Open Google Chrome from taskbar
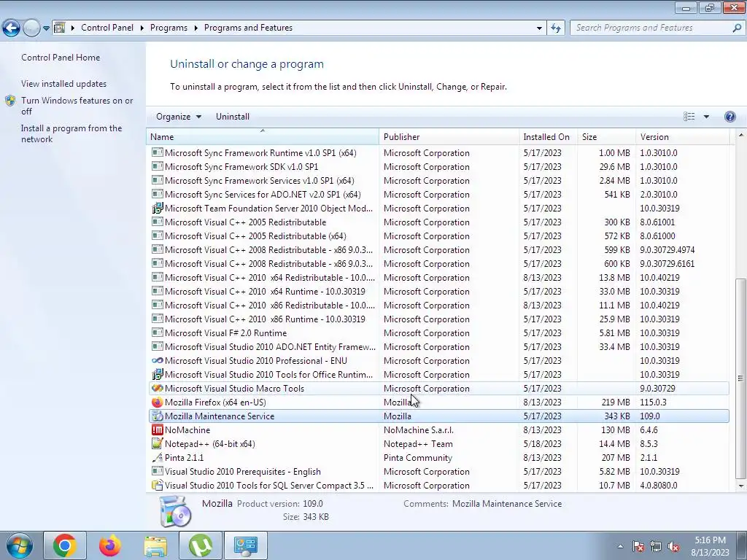Viewport: 747px width, 560px height. point(65,545)
